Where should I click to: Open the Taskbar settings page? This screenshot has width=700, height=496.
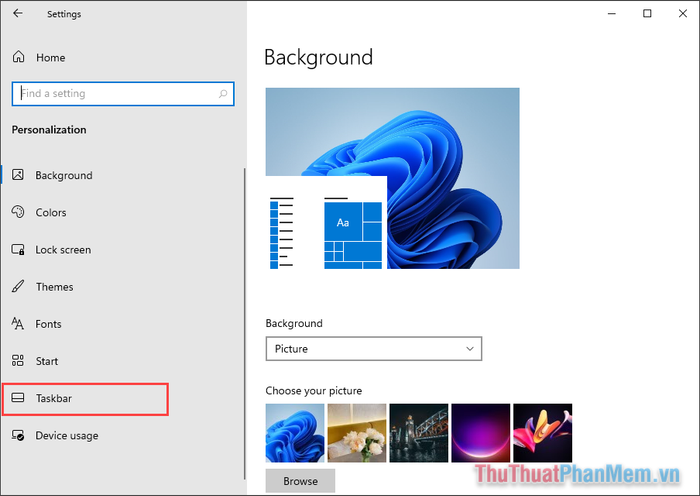[x=85, y=399]
